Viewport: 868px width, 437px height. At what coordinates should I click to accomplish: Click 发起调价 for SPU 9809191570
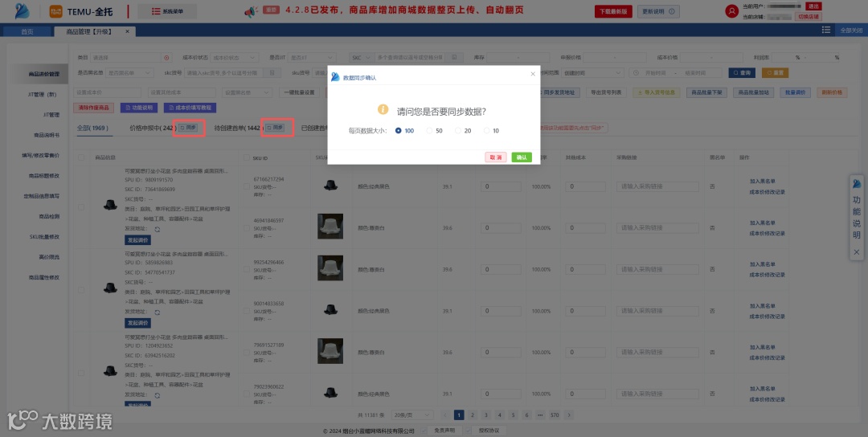(138, 240)
